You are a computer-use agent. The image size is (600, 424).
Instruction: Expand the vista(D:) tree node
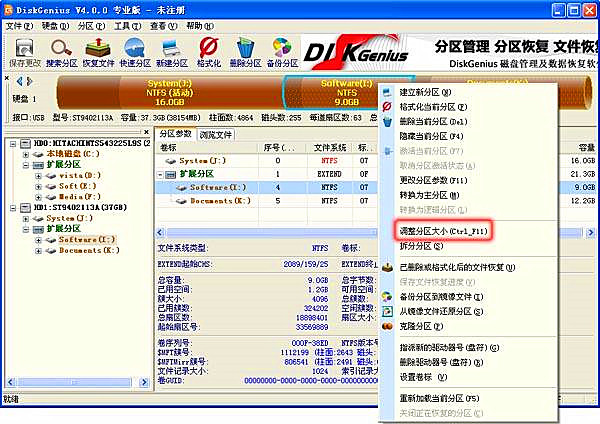[x=38, y=176]
